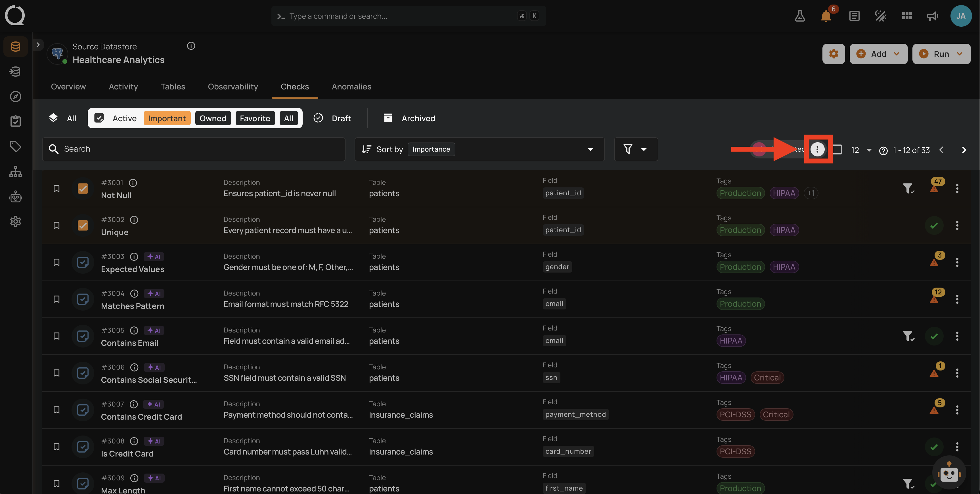Image resolution: width=980 pixels, height=494 pixels.
Task: Switch to the Tables tab
Action: [173, 87]
